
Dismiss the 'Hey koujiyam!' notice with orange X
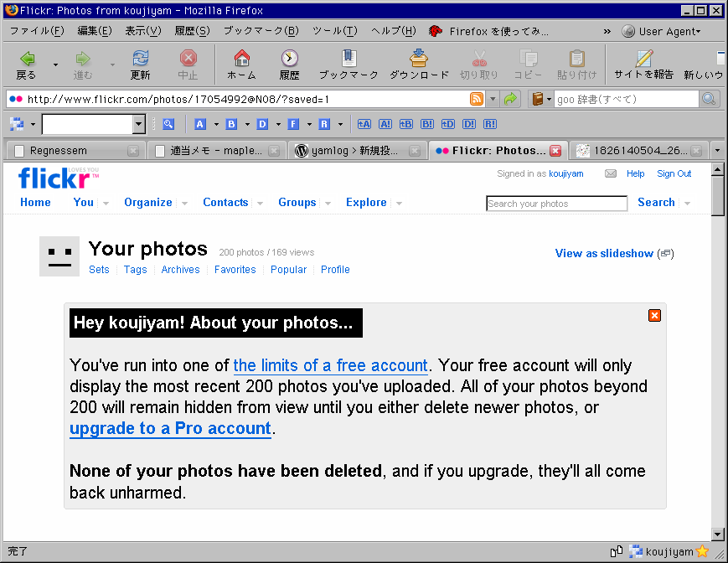(654, 316)
